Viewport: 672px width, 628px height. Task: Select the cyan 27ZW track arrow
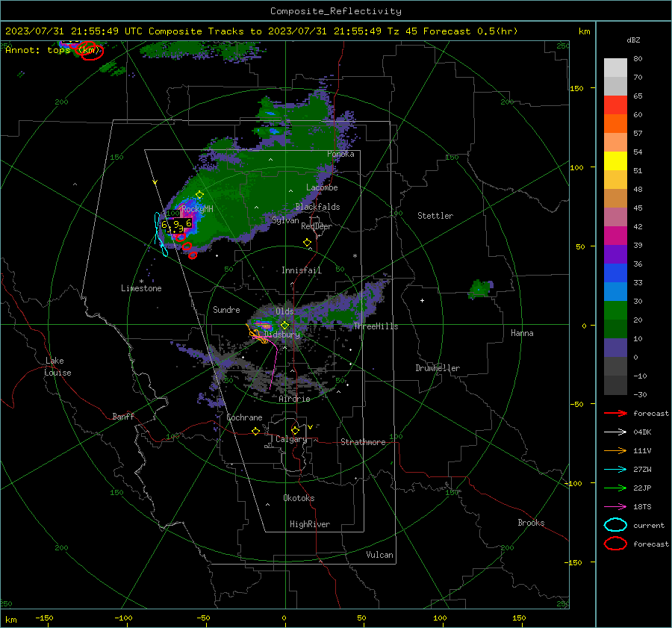point(615,470)
